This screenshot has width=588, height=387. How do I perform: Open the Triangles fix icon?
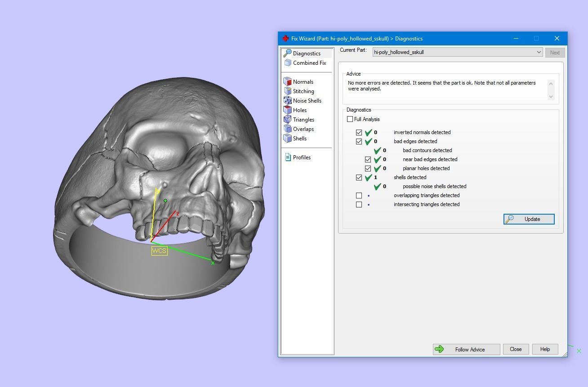pyautogui.click(x=288, y=119)
